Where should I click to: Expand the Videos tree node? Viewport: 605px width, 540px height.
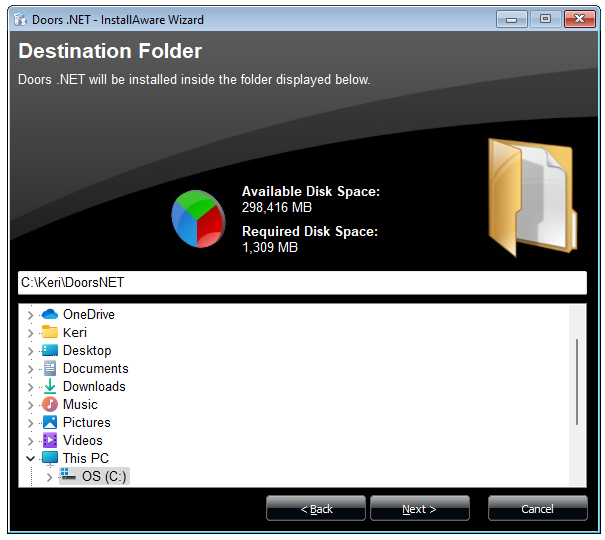(x=30, y=441)
